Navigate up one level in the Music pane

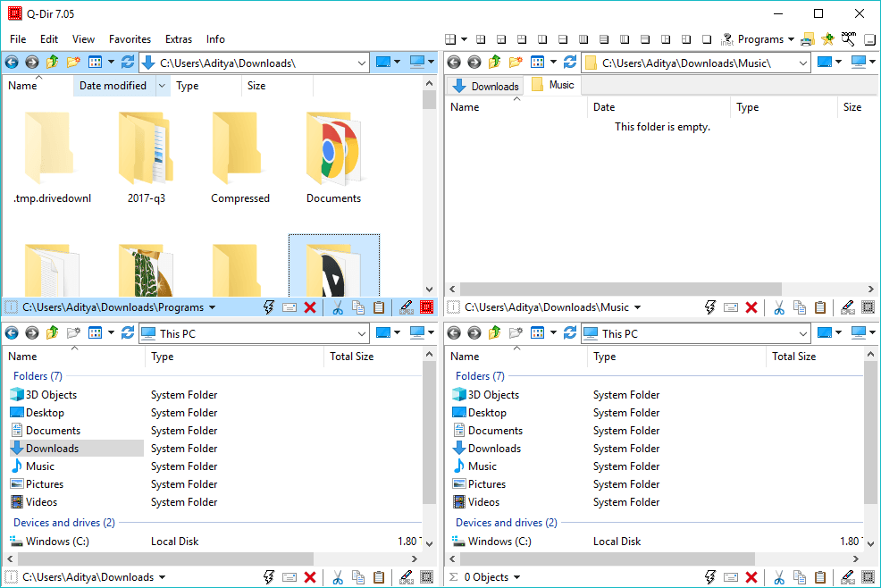(x=495, y=62)
